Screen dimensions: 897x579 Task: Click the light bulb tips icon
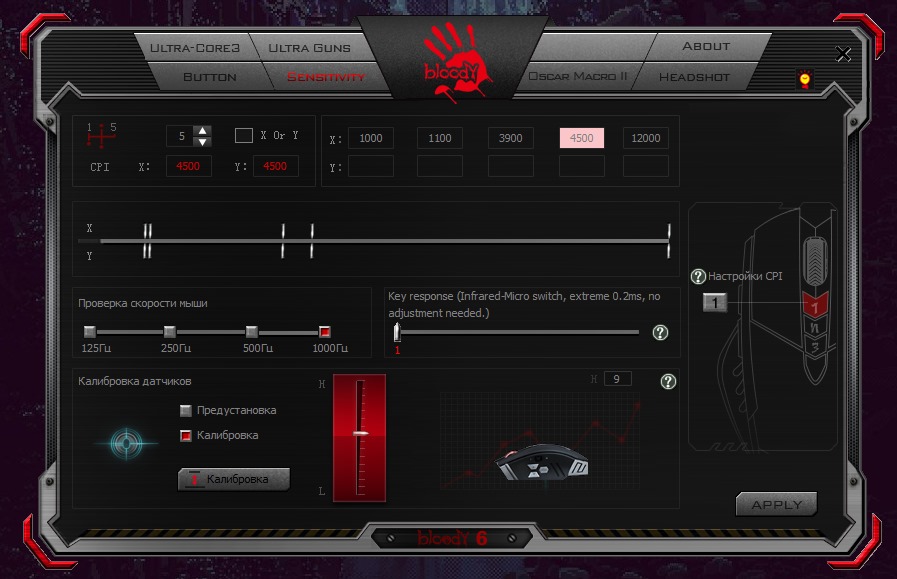[x=805, y=79]
